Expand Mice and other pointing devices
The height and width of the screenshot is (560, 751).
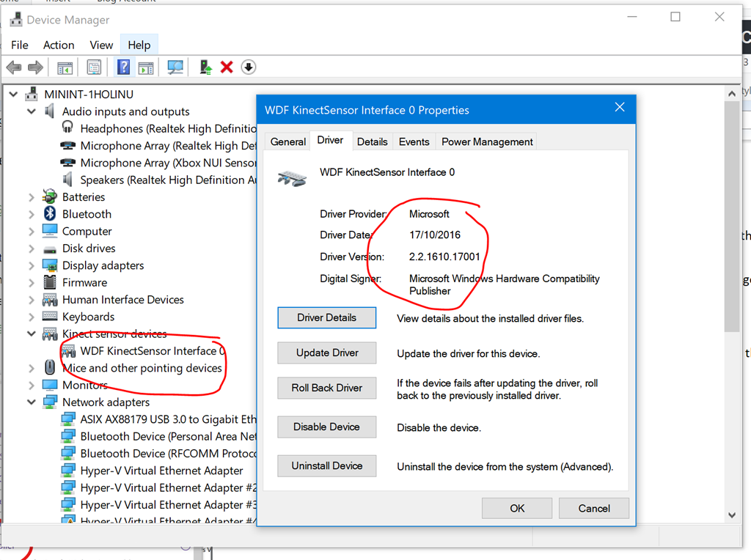pyautogui.click(x=32, y=368)
